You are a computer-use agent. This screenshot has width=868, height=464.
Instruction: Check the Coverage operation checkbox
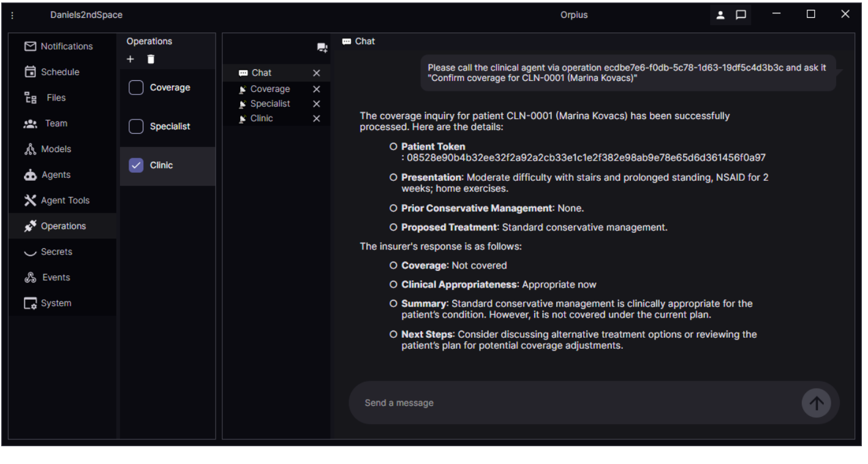pyautogui.click(x=136, y=88)
